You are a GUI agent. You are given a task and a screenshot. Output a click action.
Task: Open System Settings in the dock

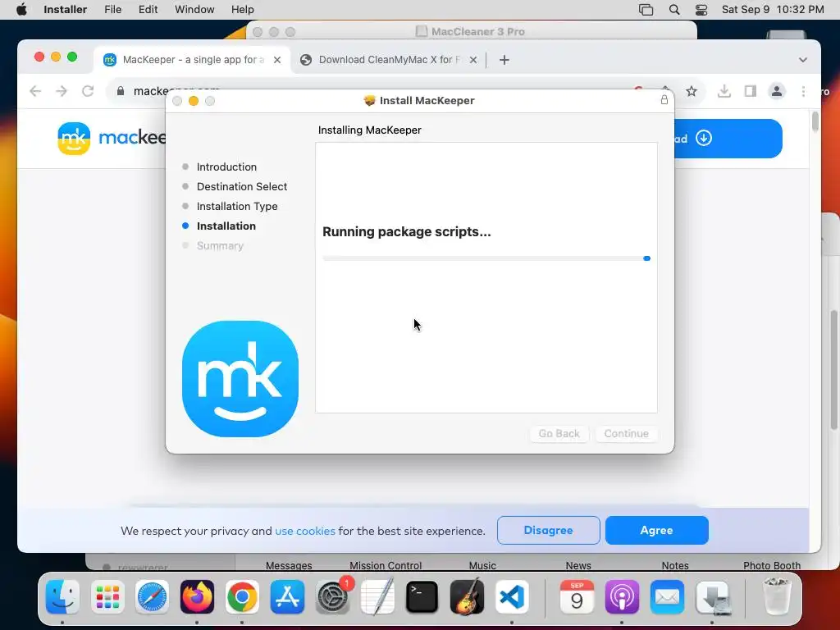333,597
